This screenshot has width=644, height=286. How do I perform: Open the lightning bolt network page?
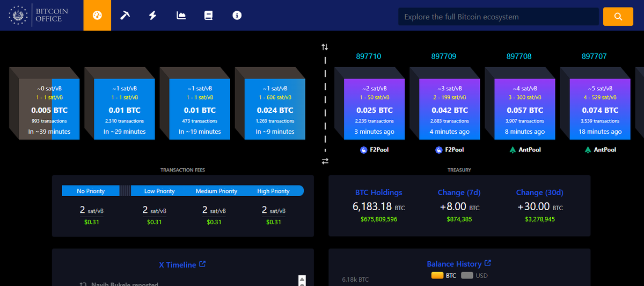[153, 16]
